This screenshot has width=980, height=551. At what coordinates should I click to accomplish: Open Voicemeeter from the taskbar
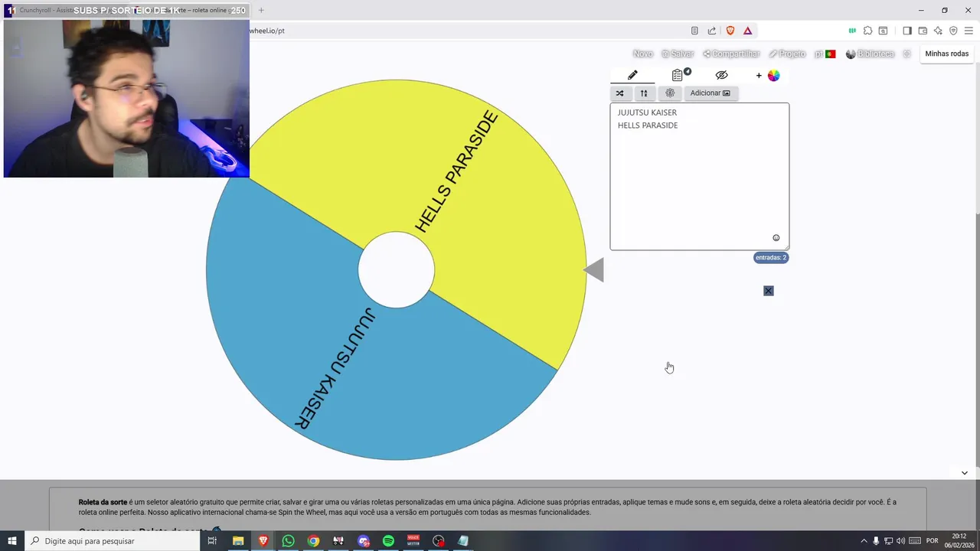(413, 541)
